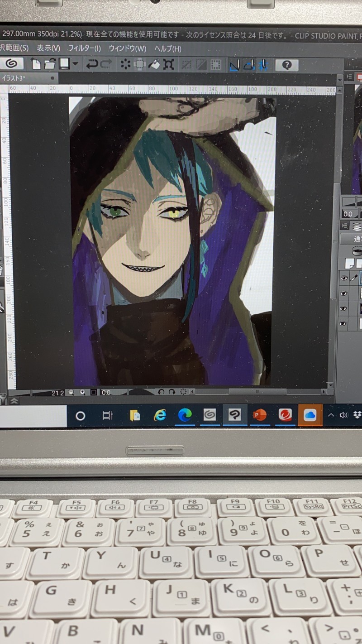Viewport: 362px width, 644px height.
Task: Open the 選択範囲(S) menu
Action: tap(14, 48)
